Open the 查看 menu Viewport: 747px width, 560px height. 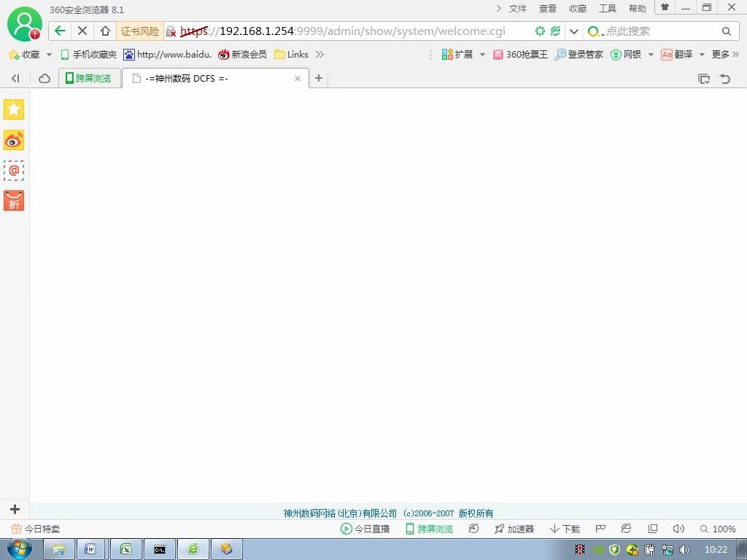(x=547, y=9)
